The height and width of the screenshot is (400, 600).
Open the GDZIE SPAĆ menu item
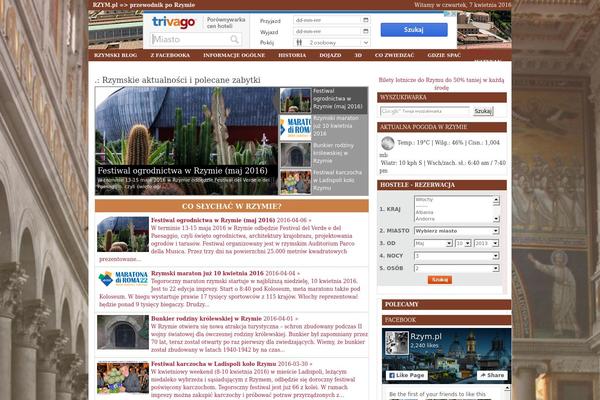pos(444,55)
